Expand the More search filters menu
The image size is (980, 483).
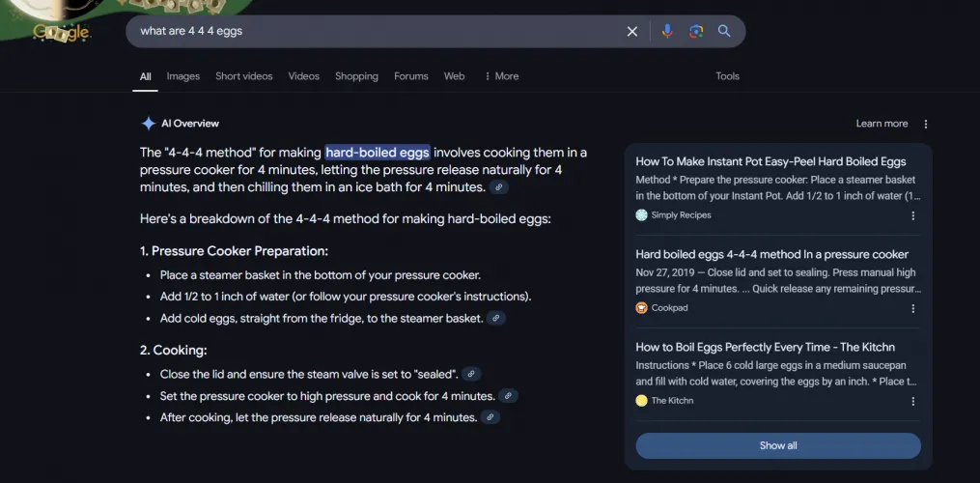pos(501,76)
